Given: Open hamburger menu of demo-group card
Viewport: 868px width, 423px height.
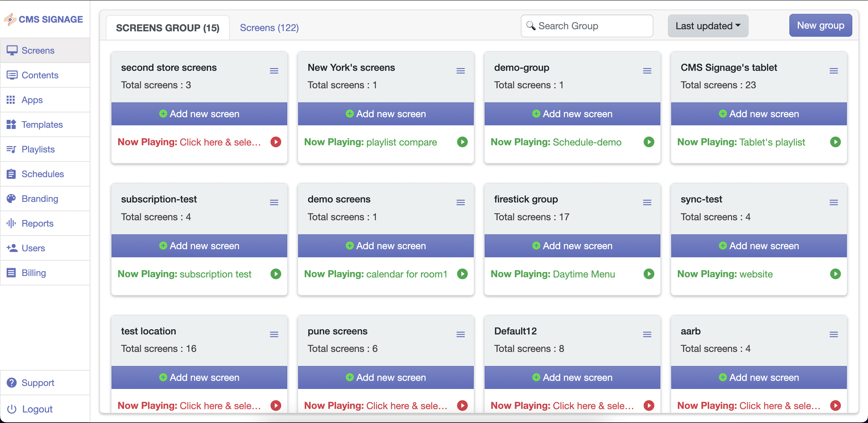Looking at the screenshot, I should click(647, 71).
